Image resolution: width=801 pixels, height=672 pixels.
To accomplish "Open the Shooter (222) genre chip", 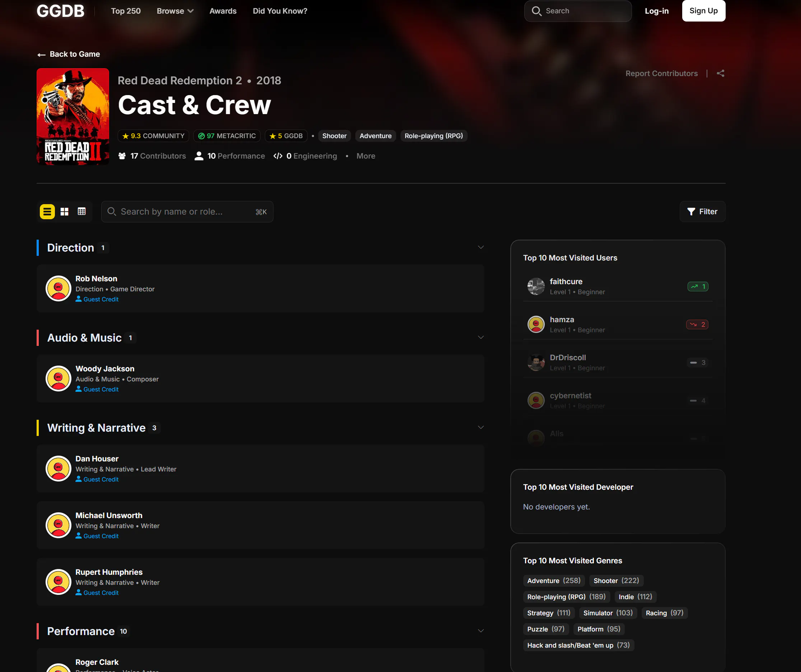I will point(617,581).
